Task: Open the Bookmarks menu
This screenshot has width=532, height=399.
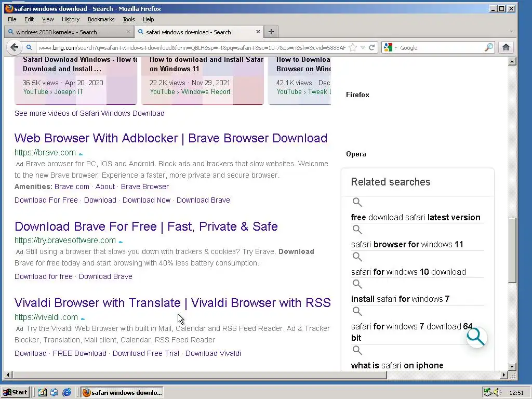Action: pos(101,19)
